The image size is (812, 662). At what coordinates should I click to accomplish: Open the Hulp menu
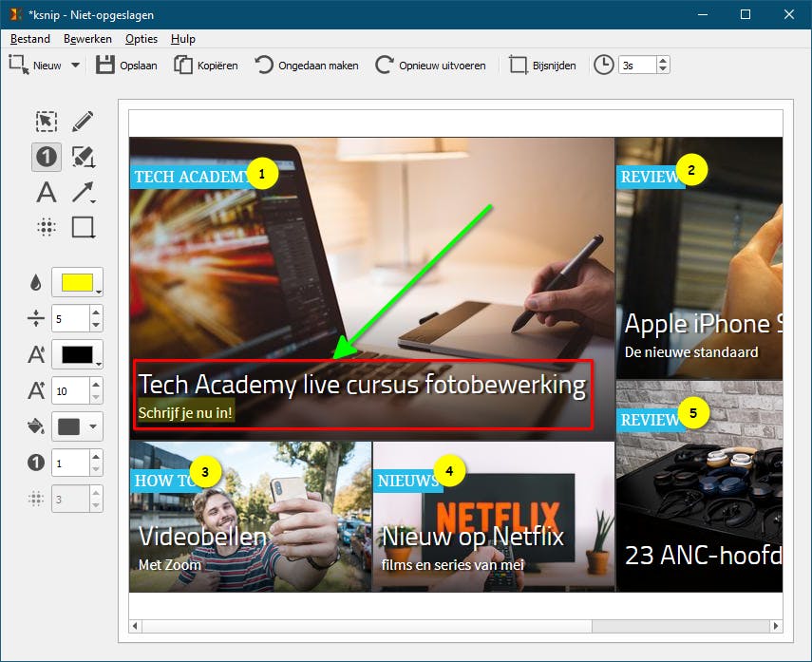point(182,39)
